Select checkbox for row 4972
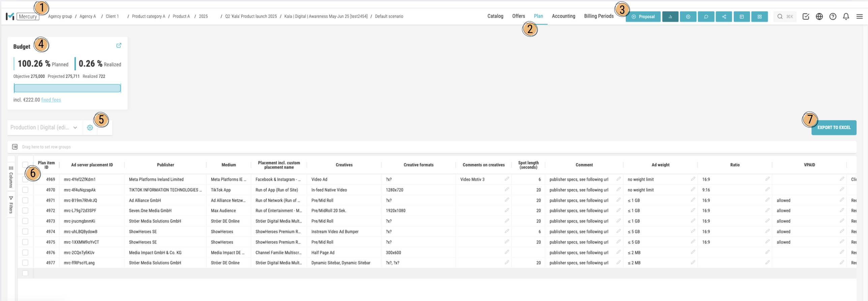The image size is (868, 301). [x=25, y=211]
